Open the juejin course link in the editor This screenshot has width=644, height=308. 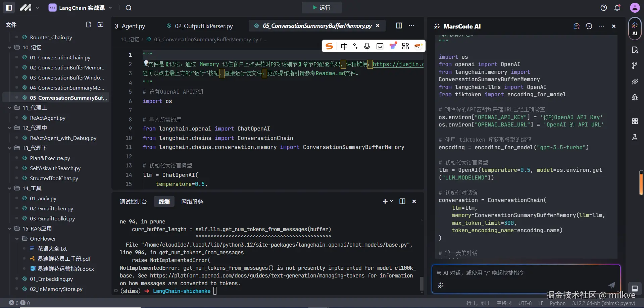(x=398, y=64)
